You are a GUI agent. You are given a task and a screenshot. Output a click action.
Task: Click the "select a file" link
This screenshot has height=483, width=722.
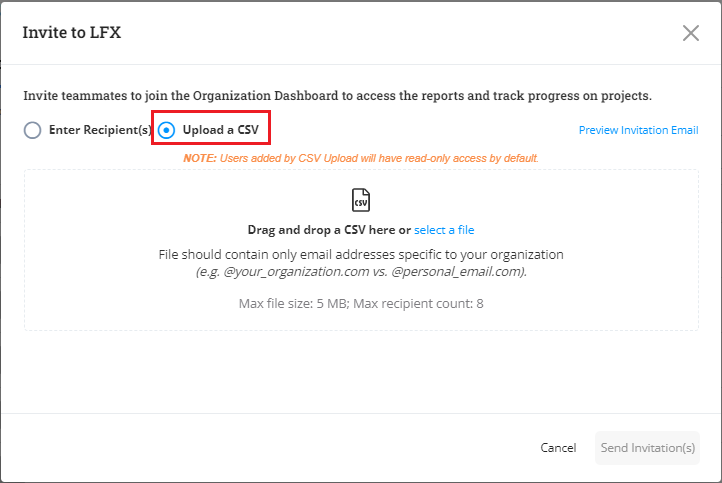444,230
